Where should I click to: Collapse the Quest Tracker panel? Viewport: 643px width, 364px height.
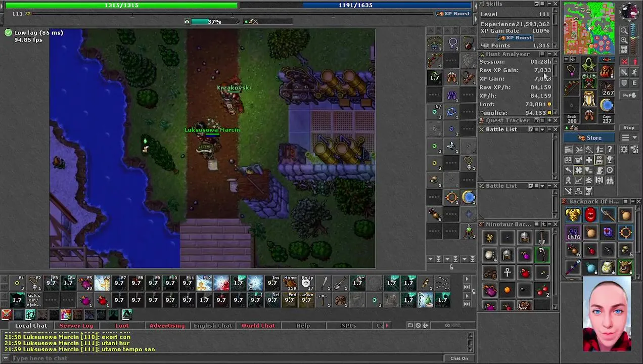coord(549,120)
